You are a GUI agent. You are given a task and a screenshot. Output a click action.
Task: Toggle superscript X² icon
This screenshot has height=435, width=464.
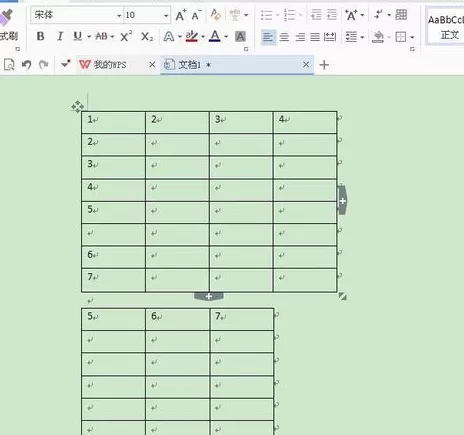[126, 36]
